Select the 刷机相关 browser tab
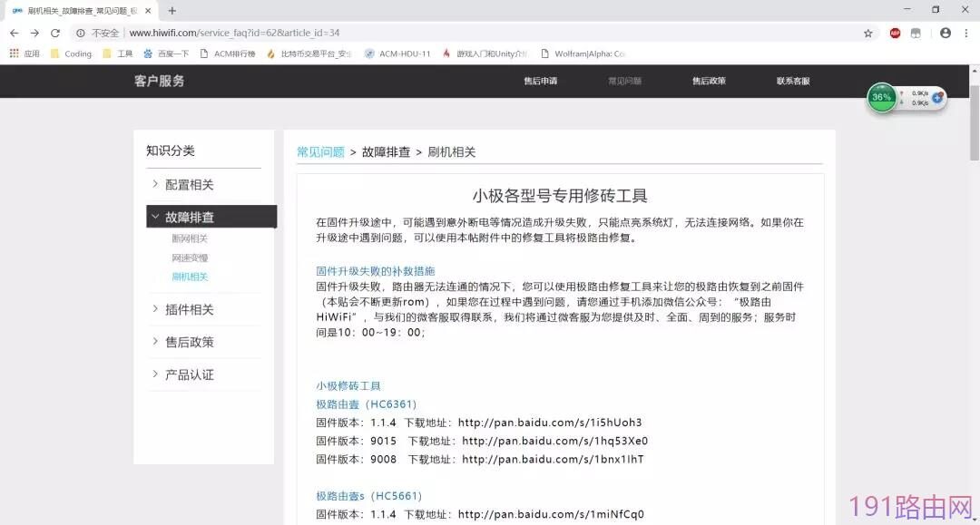The height and width of the screenshot is (525, 980). (82, 11)
